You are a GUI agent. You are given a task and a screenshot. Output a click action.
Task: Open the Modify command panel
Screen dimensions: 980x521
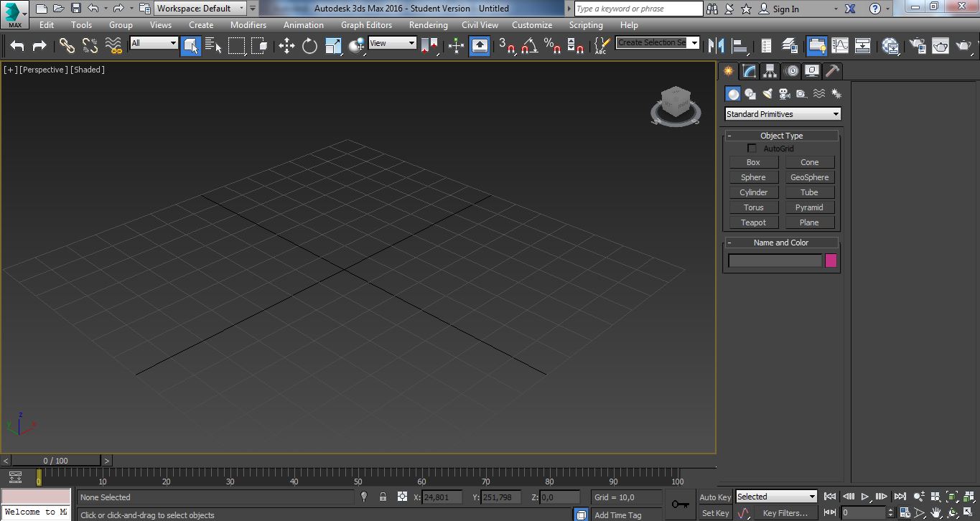(x=748, y=70)
